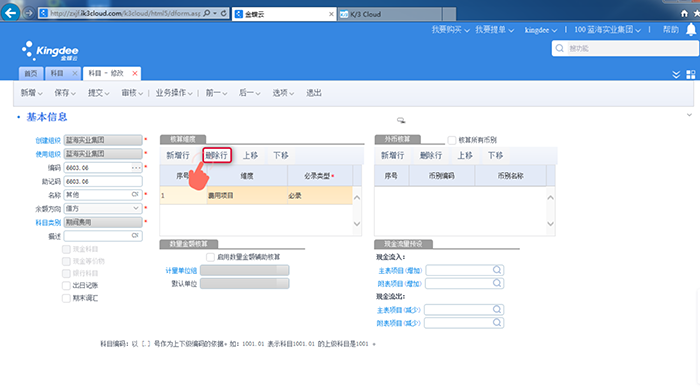
Task: Click 新增行 in the 核算维度 panel
Action: pyautogui.click(x=178, y=155)
